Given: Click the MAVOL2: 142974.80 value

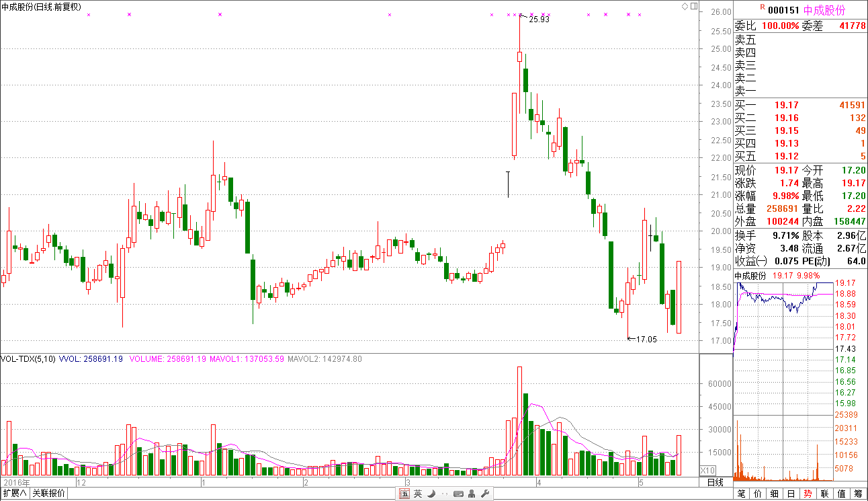Looking at the screenshot, I should 324,359.
